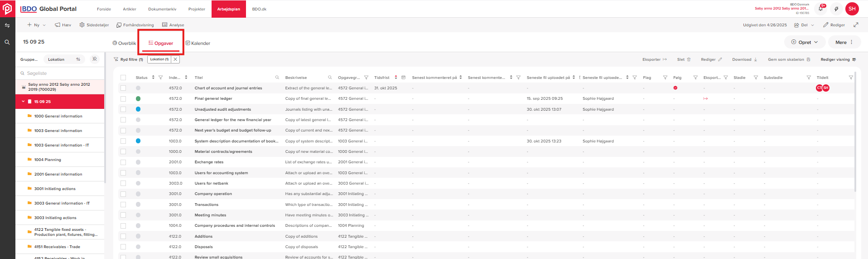Click the Eksporter export button

pos(654,59)
